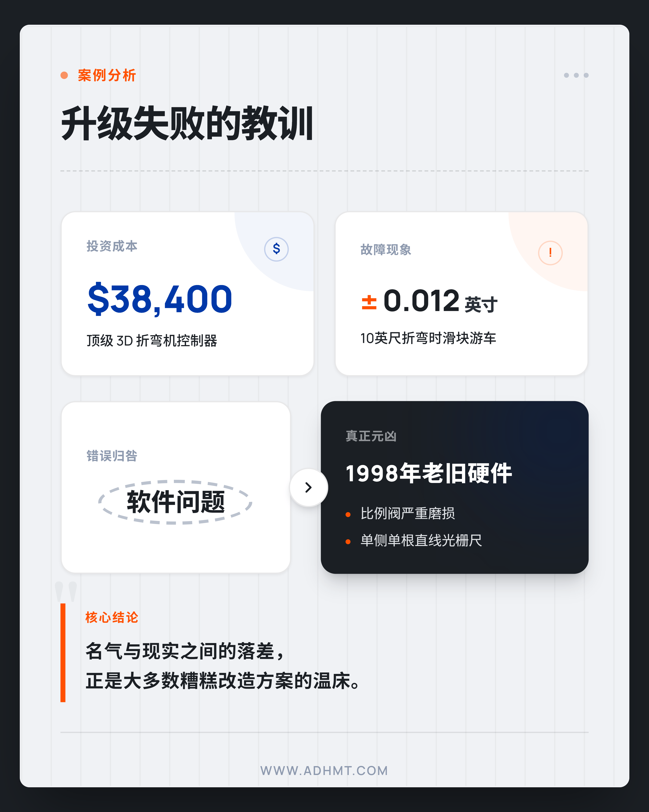The width and height of the screenshot is (649, 812).
Task: Click the 故障现象 card label
Action: coord(386,250)
